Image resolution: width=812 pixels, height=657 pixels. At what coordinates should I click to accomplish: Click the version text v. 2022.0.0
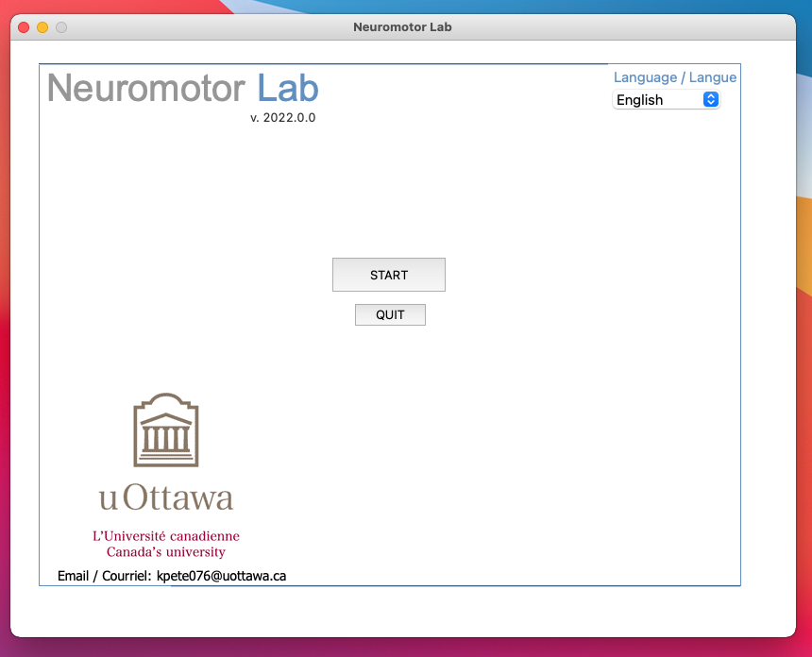coord(282,118)
